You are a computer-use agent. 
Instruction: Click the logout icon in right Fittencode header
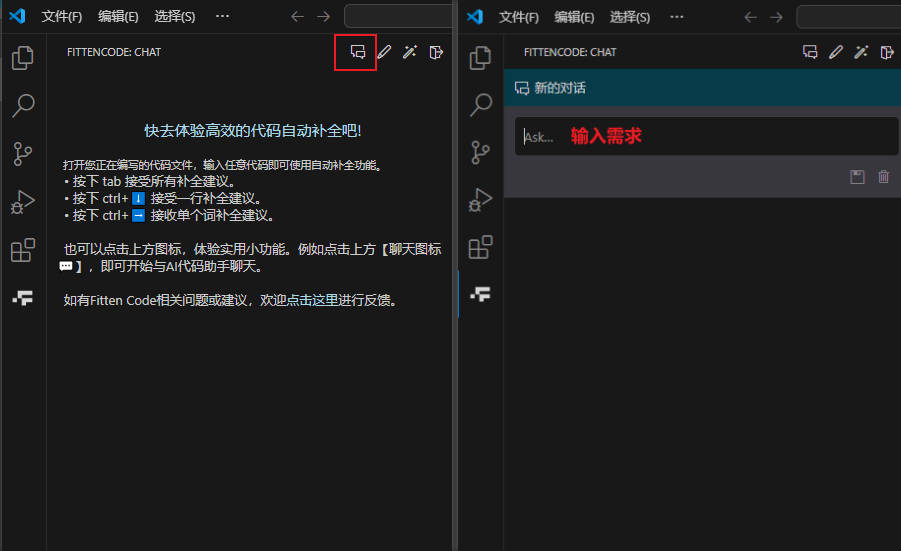point(887,52)
